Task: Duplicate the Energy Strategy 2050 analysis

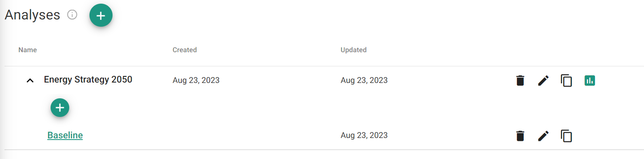Action: click(566, 81)
